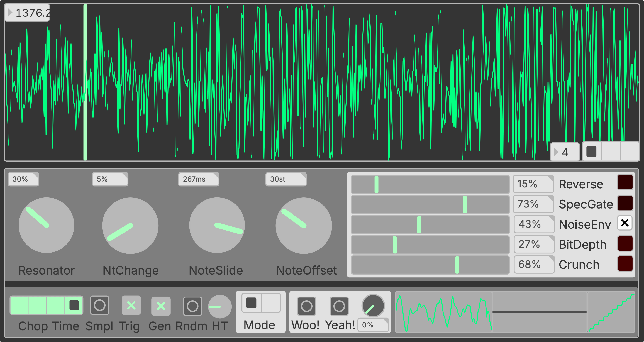The height and width of the screenshot is (342, 644).
Task: Click the Smpl circle button
Action: (99, 305)
